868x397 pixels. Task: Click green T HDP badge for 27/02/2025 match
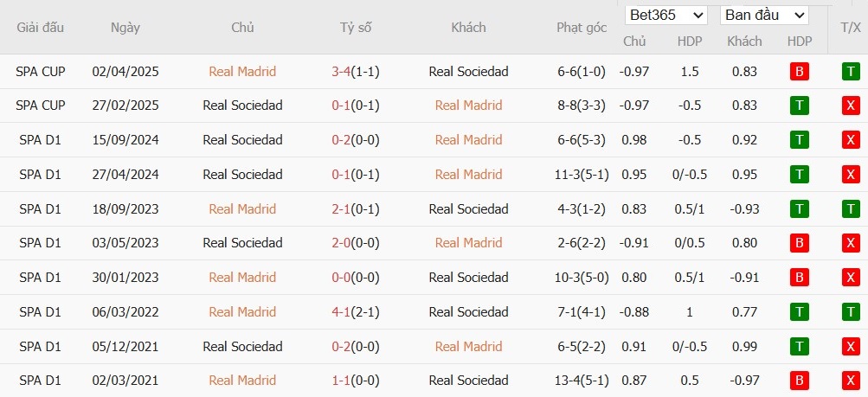[800, 106]
